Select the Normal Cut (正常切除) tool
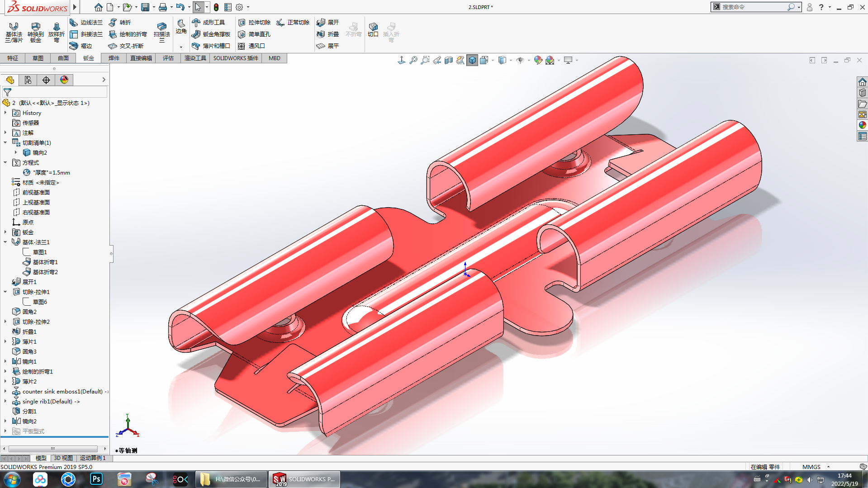This screenshot has height=488, width=868. click(x=293, y=22)
